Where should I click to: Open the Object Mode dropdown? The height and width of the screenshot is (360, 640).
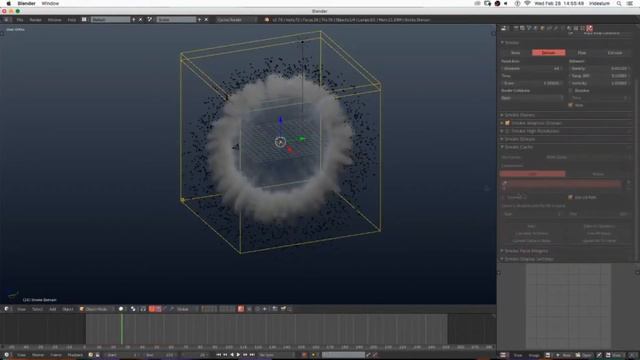click(x=96, y=309)
